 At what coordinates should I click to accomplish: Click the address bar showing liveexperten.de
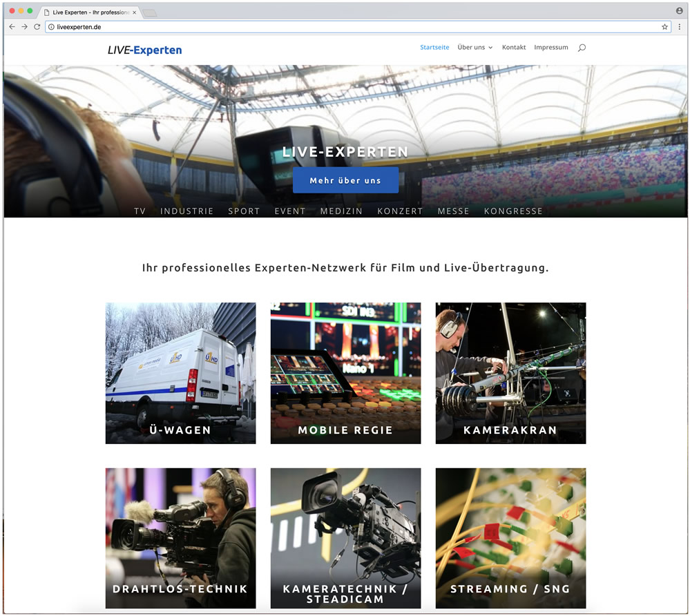tap(358, 27)
